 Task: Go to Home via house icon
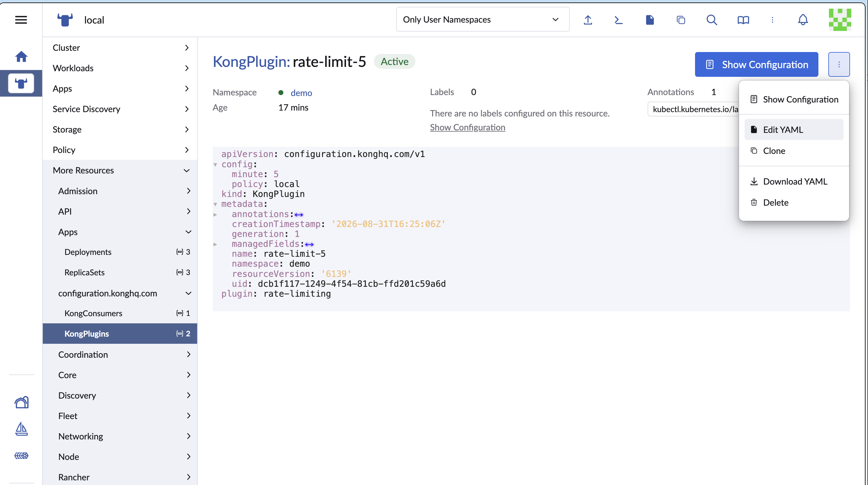(21, 56)
